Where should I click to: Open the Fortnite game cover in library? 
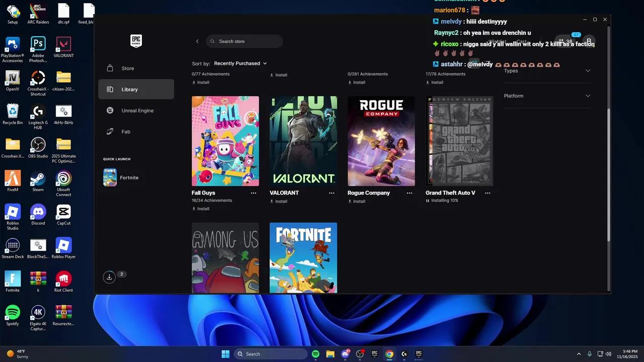pos(303,258)
